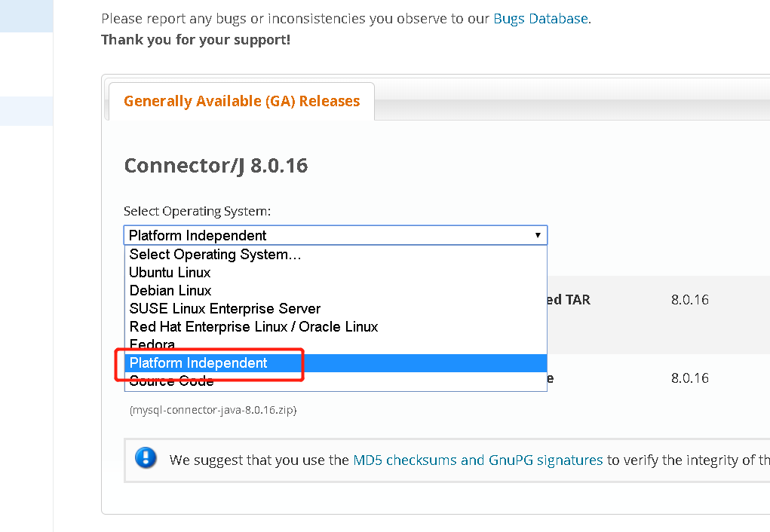Select Ubuntu Linux from the list
Screen dimensions: 770x532
tap(336, 272)
